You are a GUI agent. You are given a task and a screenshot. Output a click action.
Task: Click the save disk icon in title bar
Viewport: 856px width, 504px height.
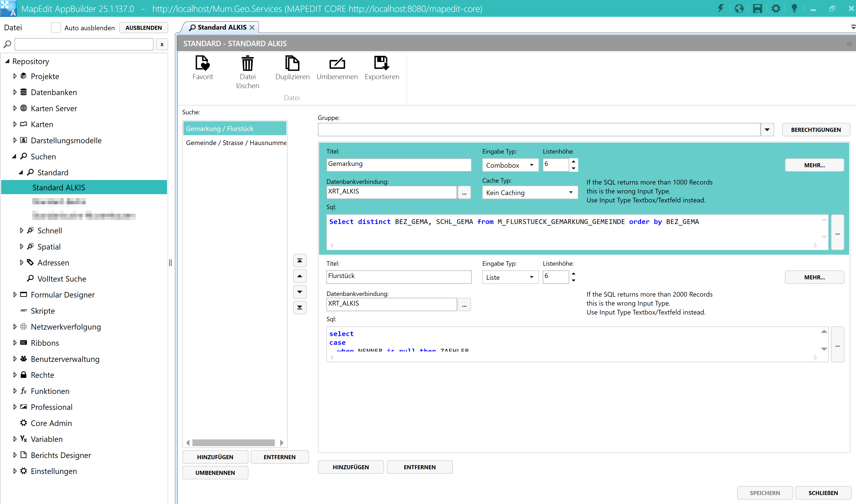coord(757,9)
